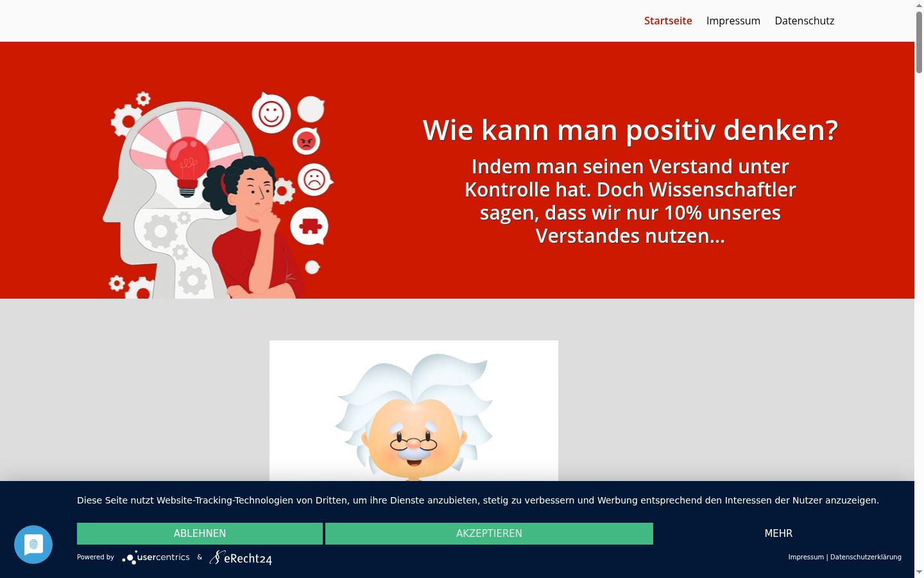
Task: Open the Impressum link in cookie banner
Action: (806, 557)
